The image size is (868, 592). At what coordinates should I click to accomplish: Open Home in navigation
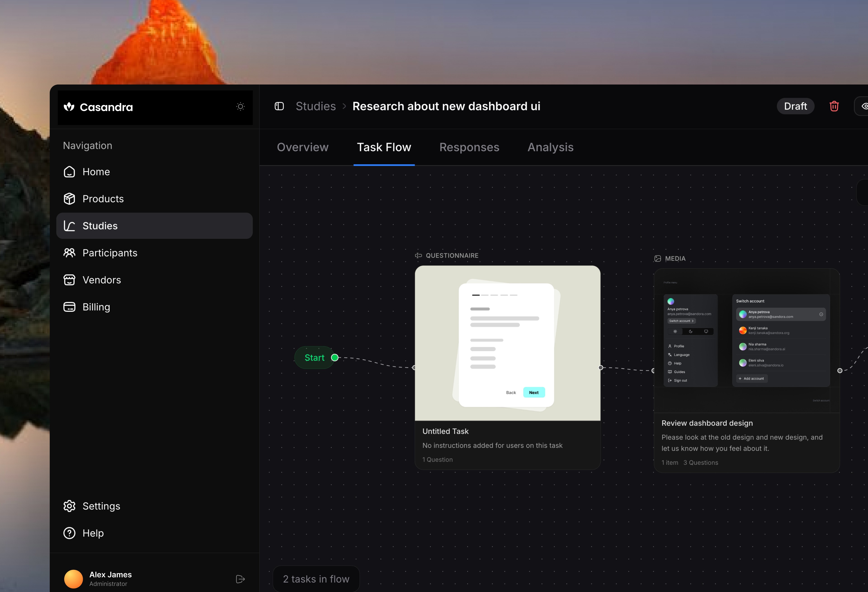click(x=96, y=172)
